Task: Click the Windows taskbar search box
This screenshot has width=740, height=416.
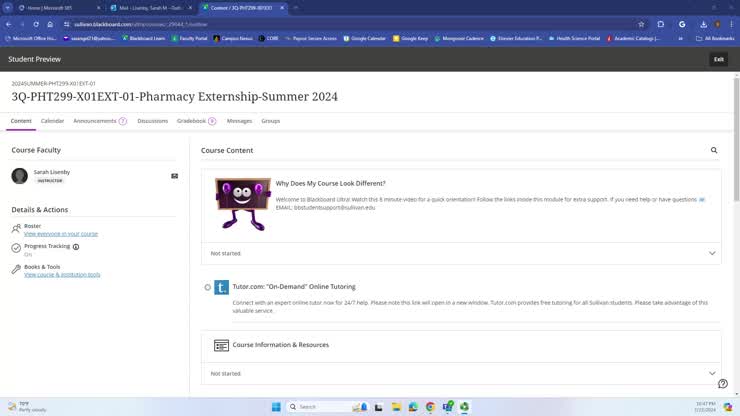Action: pos(320,407)
